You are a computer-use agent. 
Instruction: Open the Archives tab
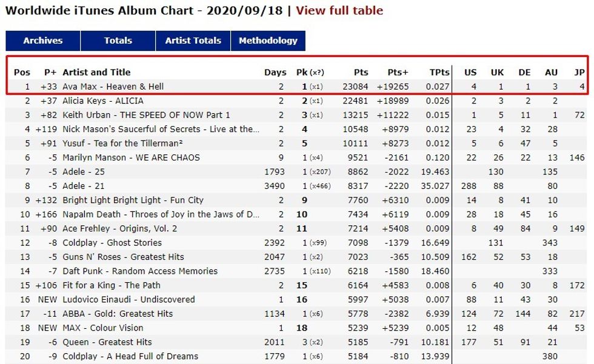point(43,41)
